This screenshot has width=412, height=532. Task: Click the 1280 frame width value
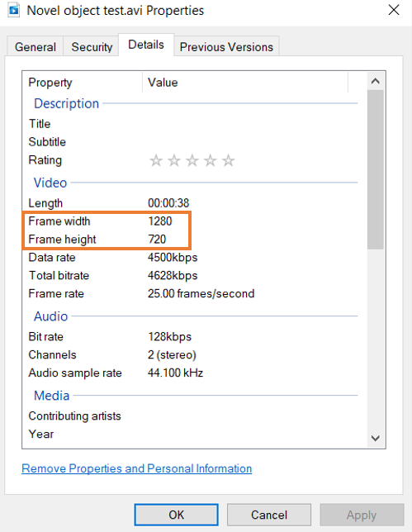pyautogui.click(x=160, y=221)
